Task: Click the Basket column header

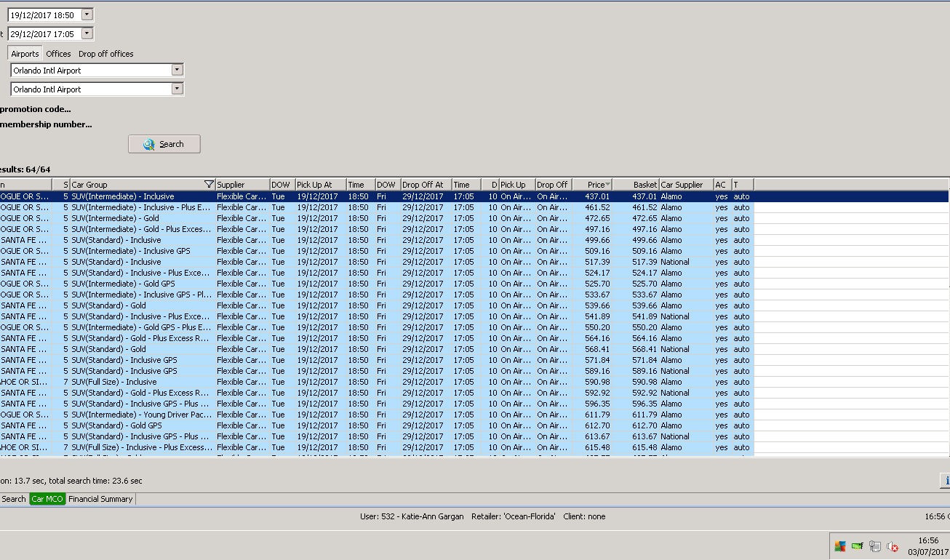Action: pyautogui.click(x=636, y=185)
